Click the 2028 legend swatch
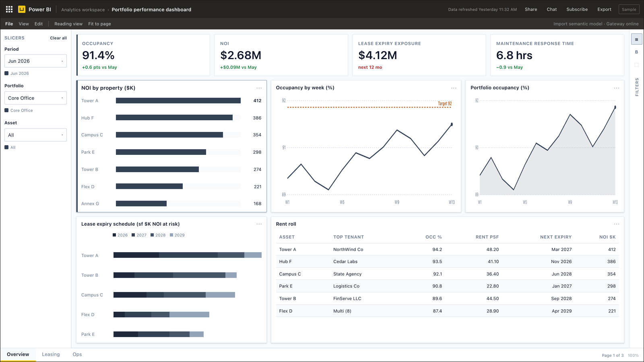The width and height of the screenshot is (644, 362). (x=152, y=235)
